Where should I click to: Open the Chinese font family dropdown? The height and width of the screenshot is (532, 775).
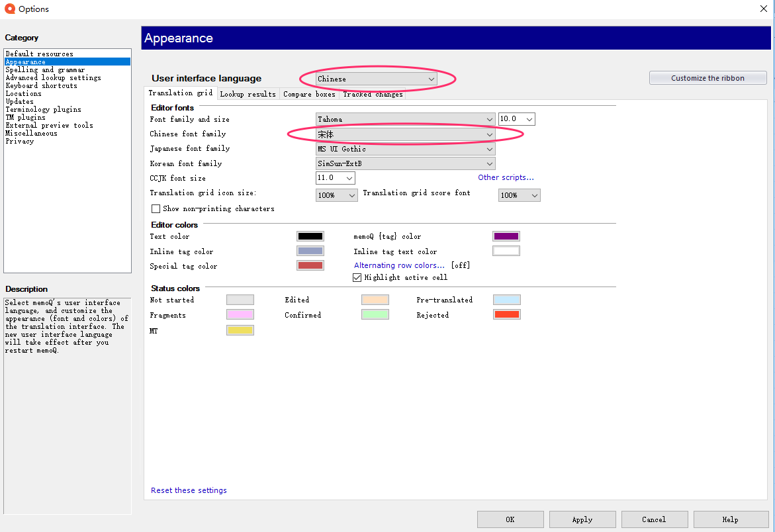coord(405,134)
